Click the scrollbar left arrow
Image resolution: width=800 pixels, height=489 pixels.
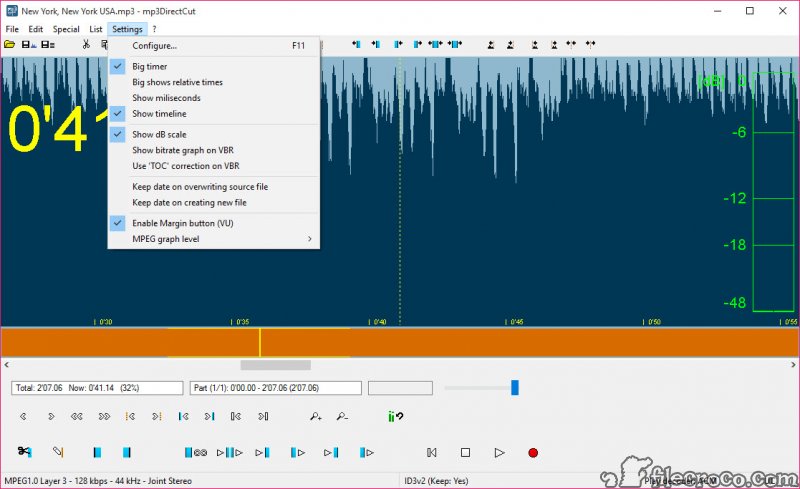click(6, 365)
